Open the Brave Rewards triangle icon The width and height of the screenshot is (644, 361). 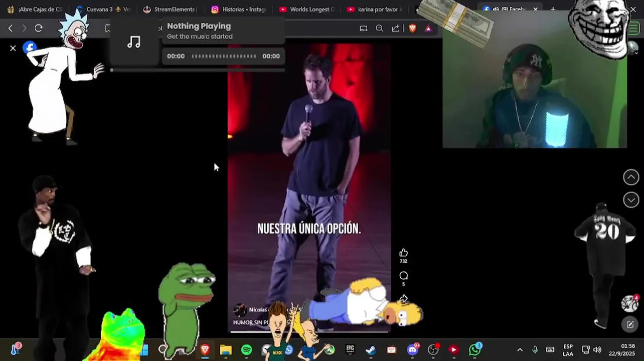428,29
